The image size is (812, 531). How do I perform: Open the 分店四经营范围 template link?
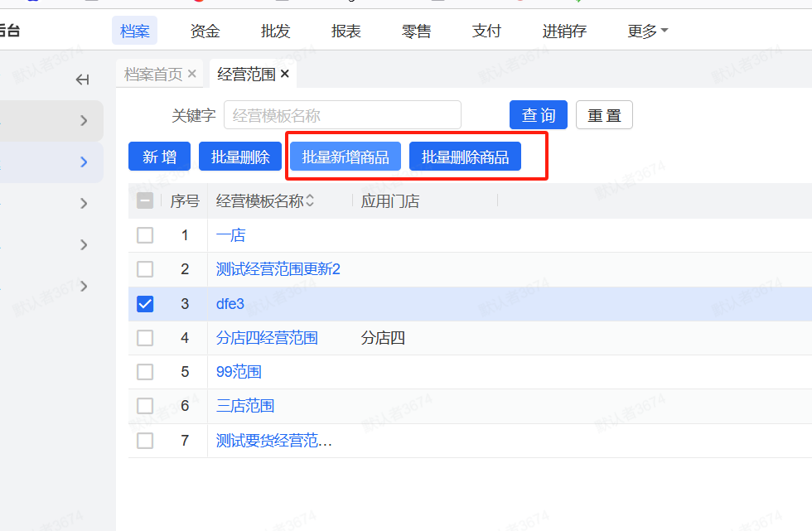267,338
